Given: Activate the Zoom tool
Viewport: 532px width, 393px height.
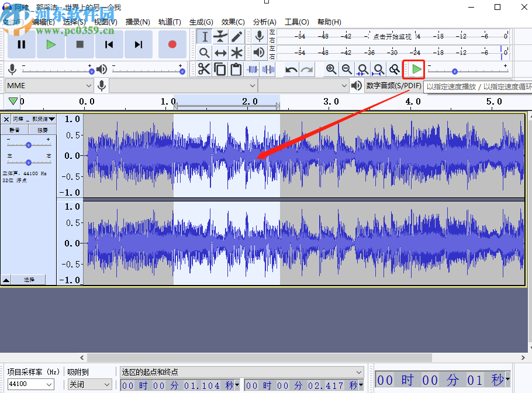Looking at the screenshot, I should [x=205, y=52].
